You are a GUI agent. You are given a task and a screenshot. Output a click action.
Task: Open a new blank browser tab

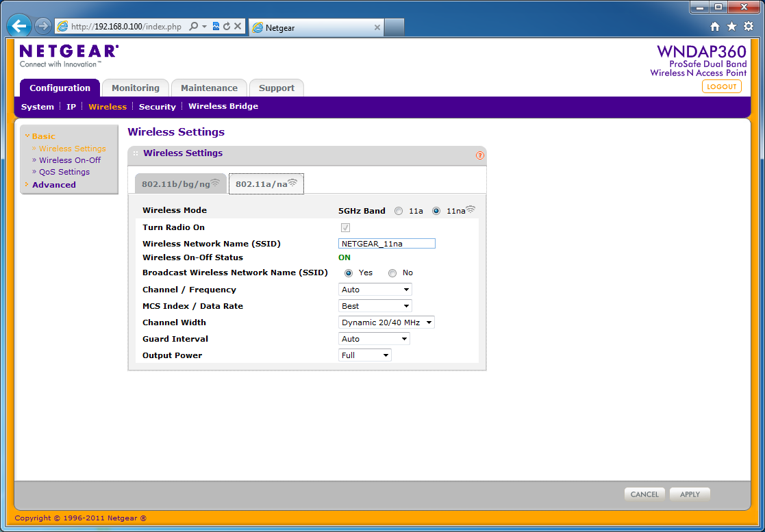click(x=394, y=28)
